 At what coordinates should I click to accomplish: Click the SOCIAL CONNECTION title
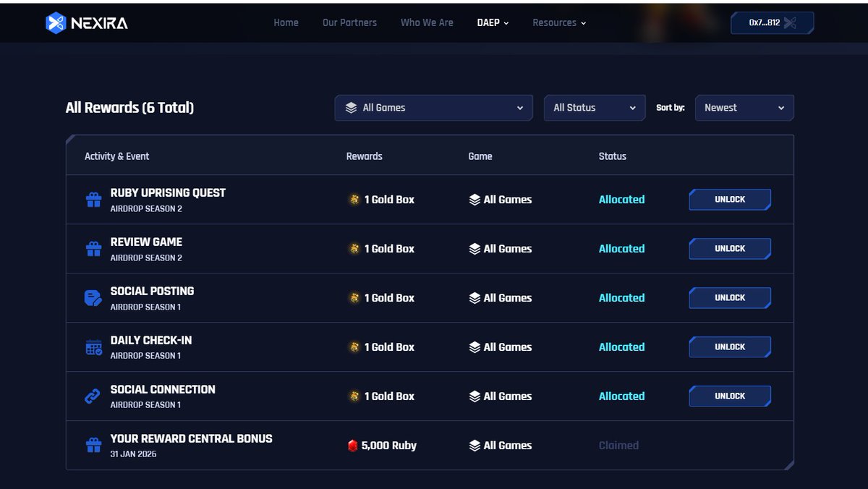pyautogui.click(x=163, y=390)
